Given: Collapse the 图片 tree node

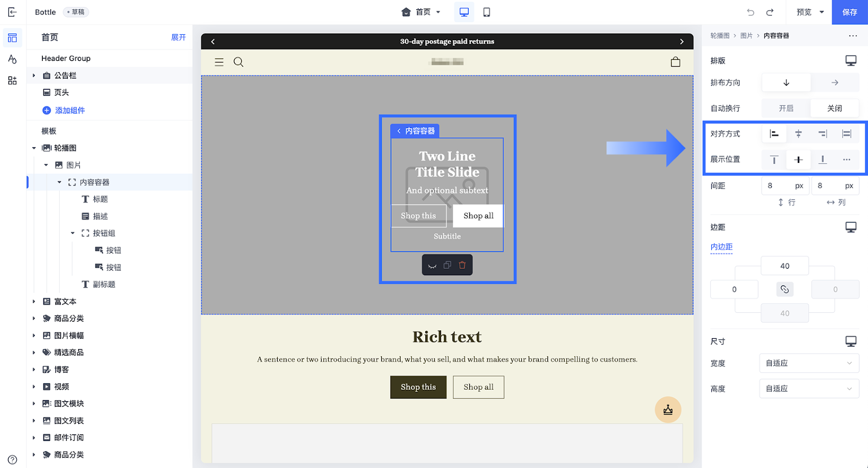Looking at the screenshot, I should (46, 165).
